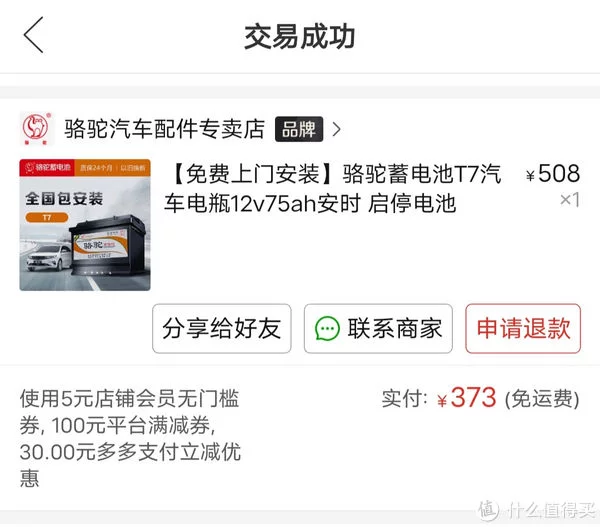Open product title 骆驼蓄电池T7
This screenshot has width=600, height=527.
coord(333,188)
